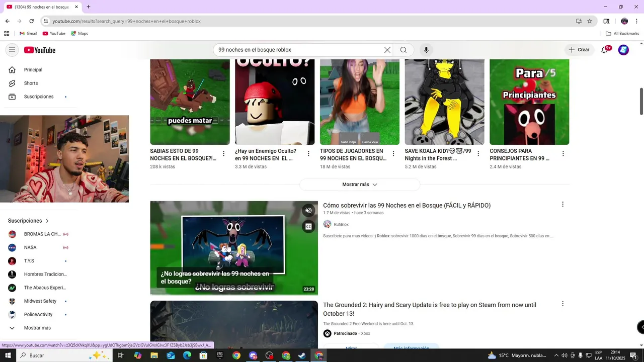Go back in browser history
The width and height of the screenshot is (644, 362).
click(7, 21)
